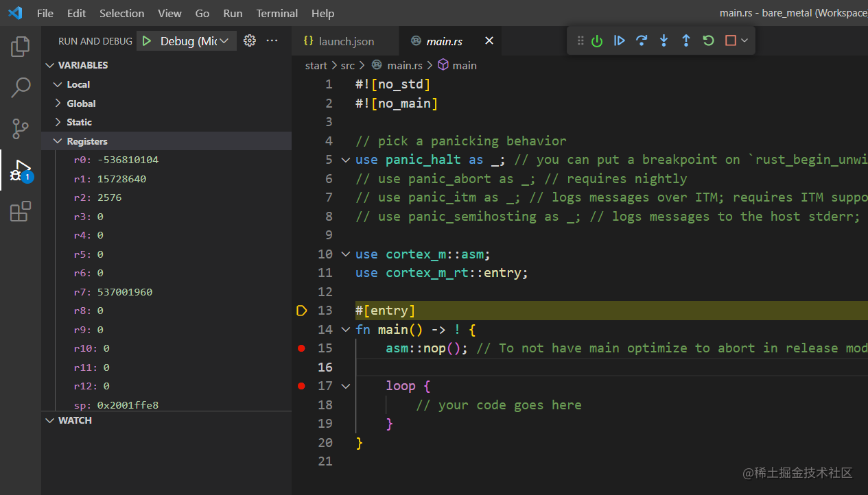Toggle the breakpoint on line 15
Screen dimensions: 868x495
301,348
